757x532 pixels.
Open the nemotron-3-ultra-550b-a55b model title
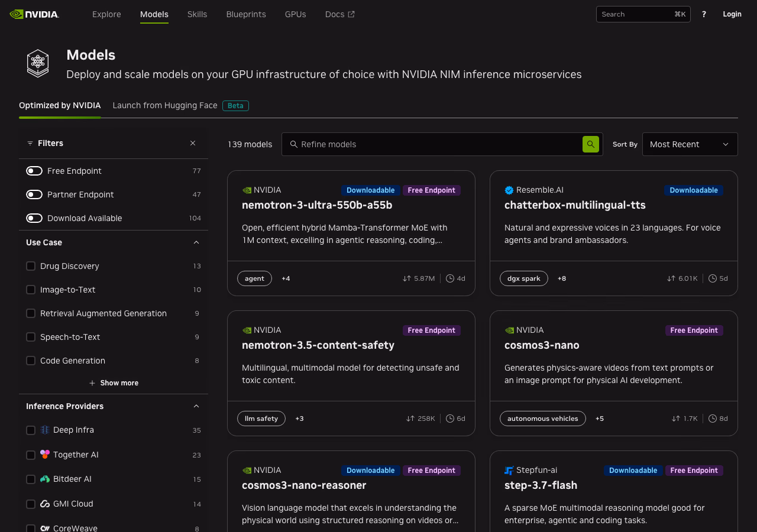317,205
